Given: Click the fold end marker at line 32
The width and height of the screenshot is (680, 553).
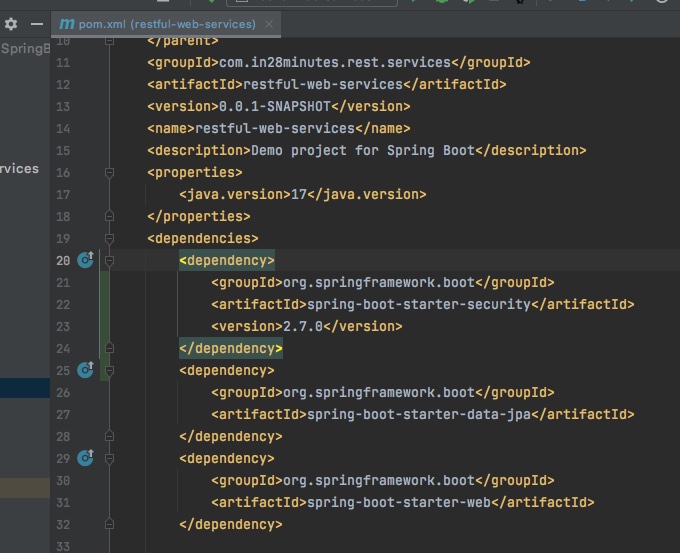Looking at the screenshot, I should pos(110,524).
